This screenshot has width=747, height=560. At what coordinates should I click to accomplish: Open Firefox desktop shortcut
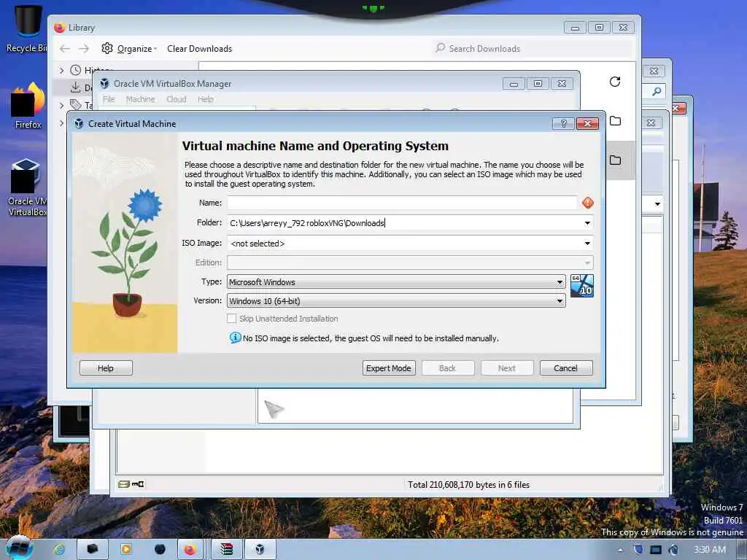(x=28, y=105)
